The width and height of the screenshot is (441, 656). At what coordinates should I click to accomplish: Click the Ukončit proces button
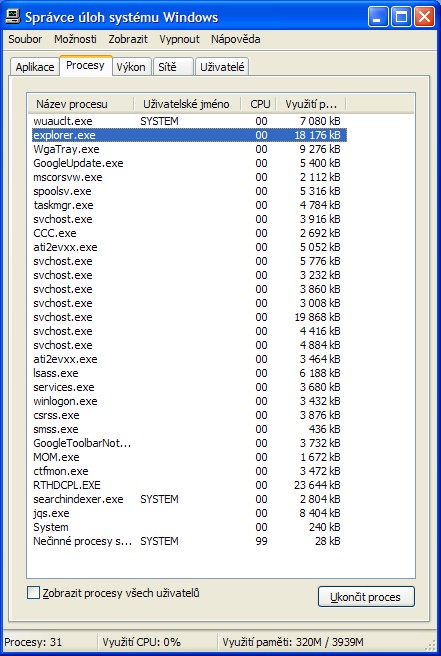366,597
